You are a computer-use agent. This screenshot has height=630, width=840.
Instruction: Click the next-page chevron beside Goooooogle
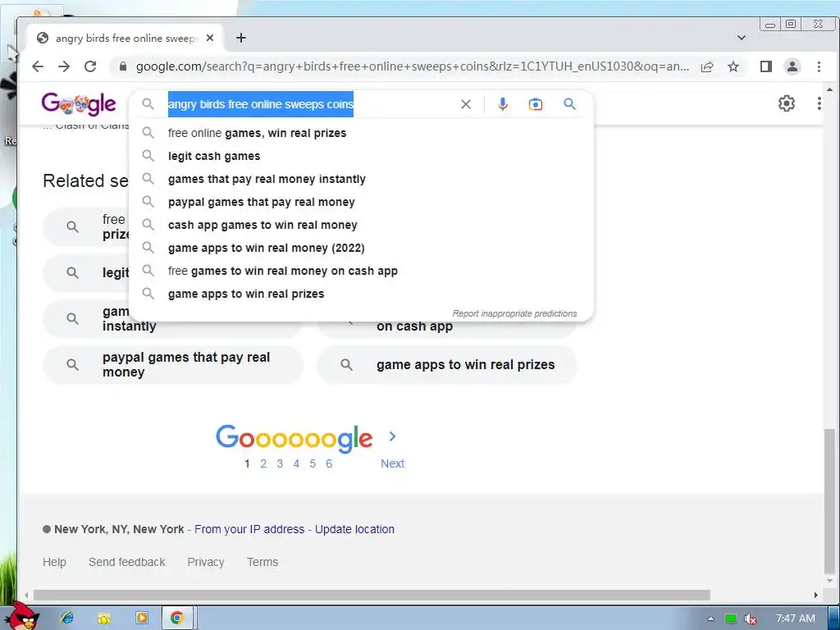coord(393,436)
